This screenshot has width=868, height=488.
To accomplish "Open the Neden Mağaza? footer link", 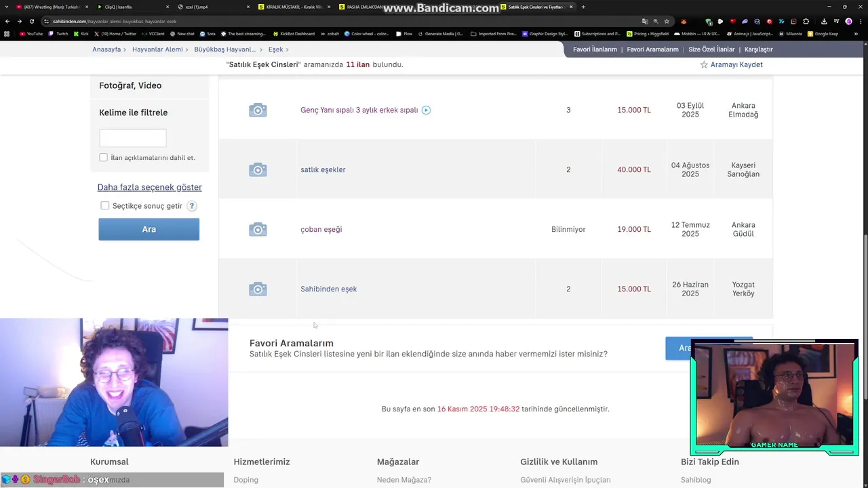I will tap(404, 480).
